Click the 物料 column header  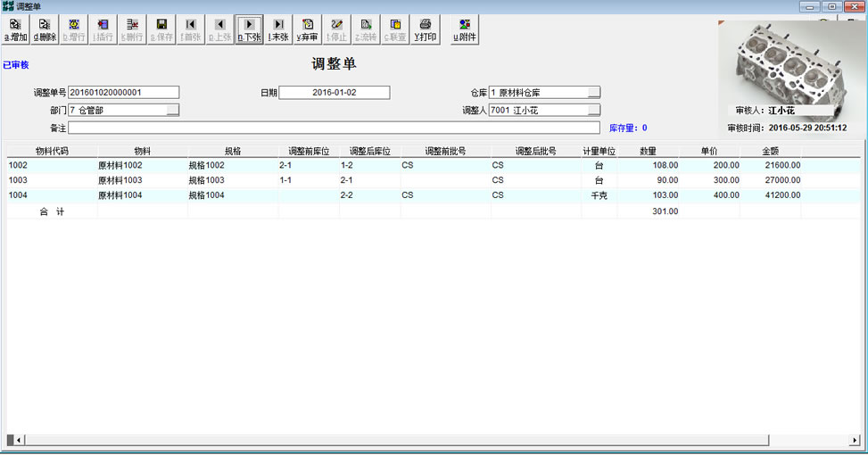[142, 151]
